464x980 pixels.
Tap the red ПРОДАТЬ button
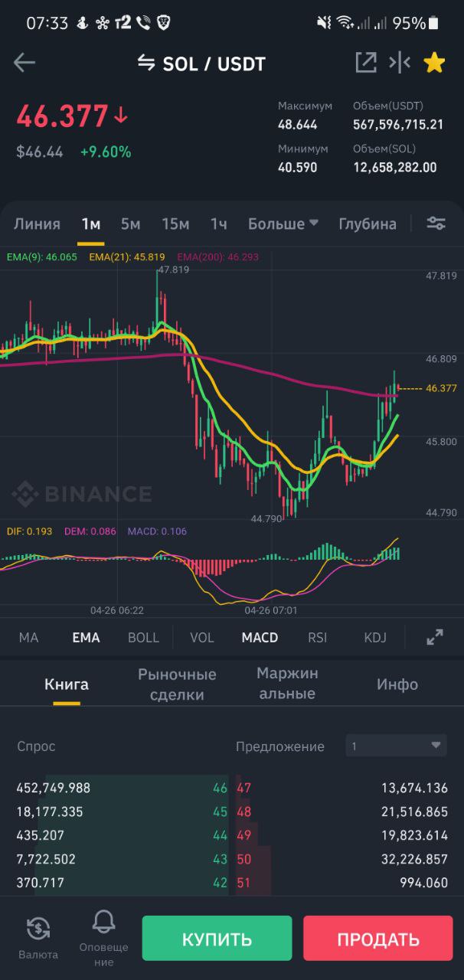coord(378,939)
